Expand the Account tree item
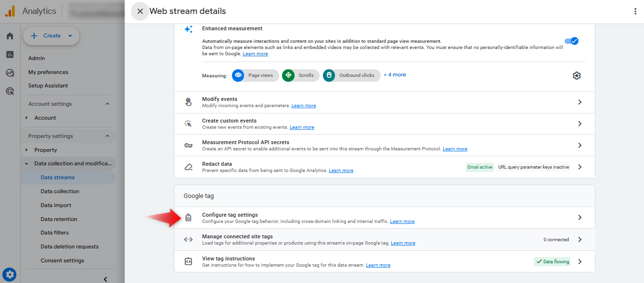The image size is (644, 283). pyautogui.click(x=27, y=118)
